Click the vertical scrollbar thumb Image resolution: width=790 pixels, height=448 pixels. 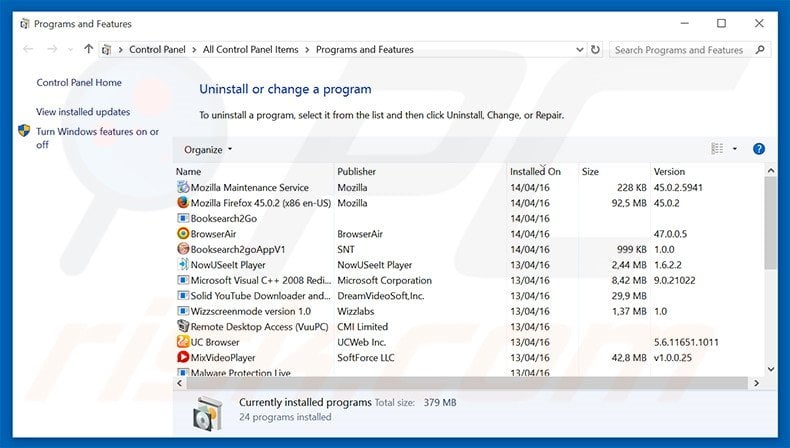(770, 223)
